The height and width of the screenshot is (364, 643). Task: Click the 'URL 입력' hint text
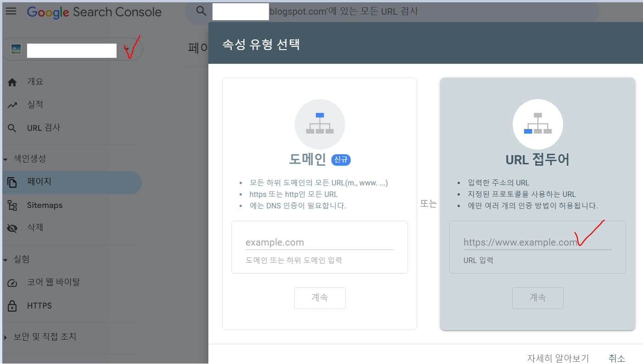[478, 260]
